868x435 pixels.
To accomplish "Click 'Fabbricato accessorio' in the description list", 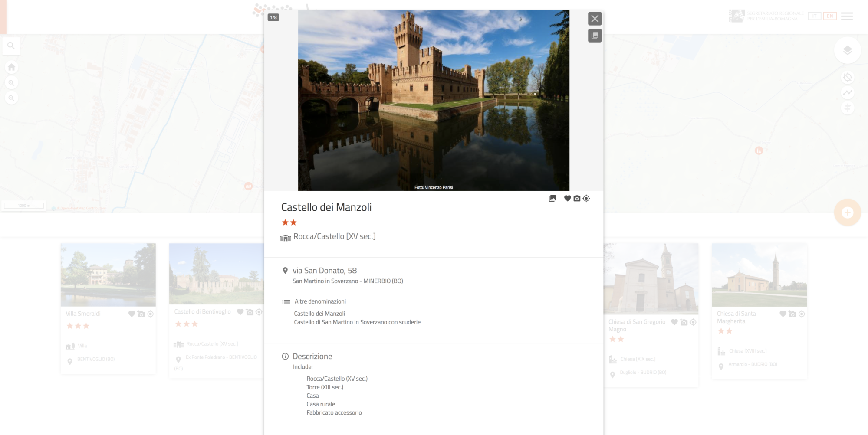I will 334,413.
